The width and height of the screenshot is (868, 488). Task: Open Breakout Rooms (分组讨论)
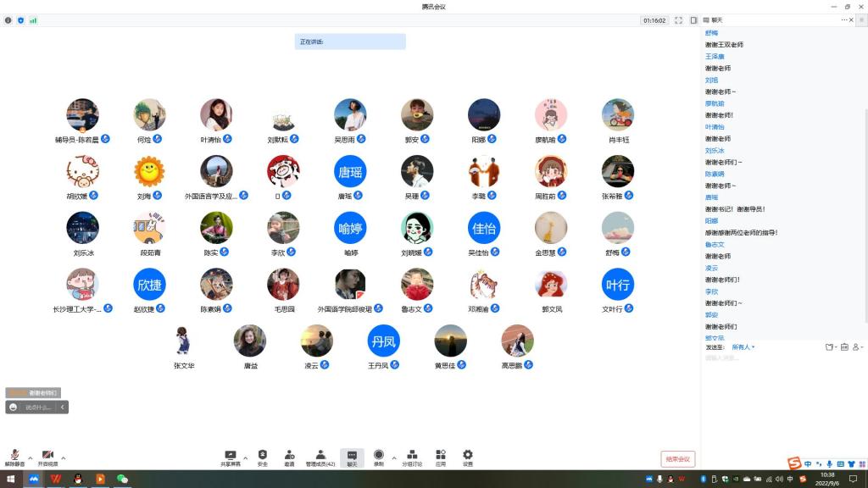(411, 457)
